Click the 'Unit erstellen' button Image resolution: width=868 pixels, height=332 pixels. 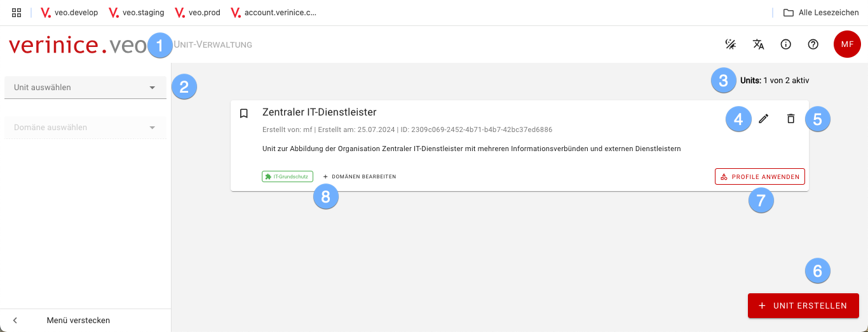(803, 305)
